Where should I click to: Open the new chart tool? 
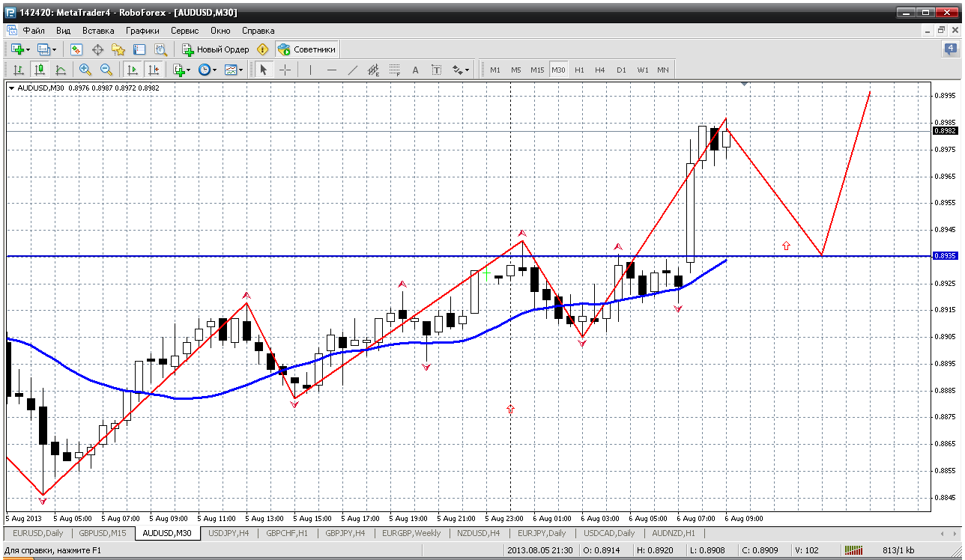[x=19, y=49]
